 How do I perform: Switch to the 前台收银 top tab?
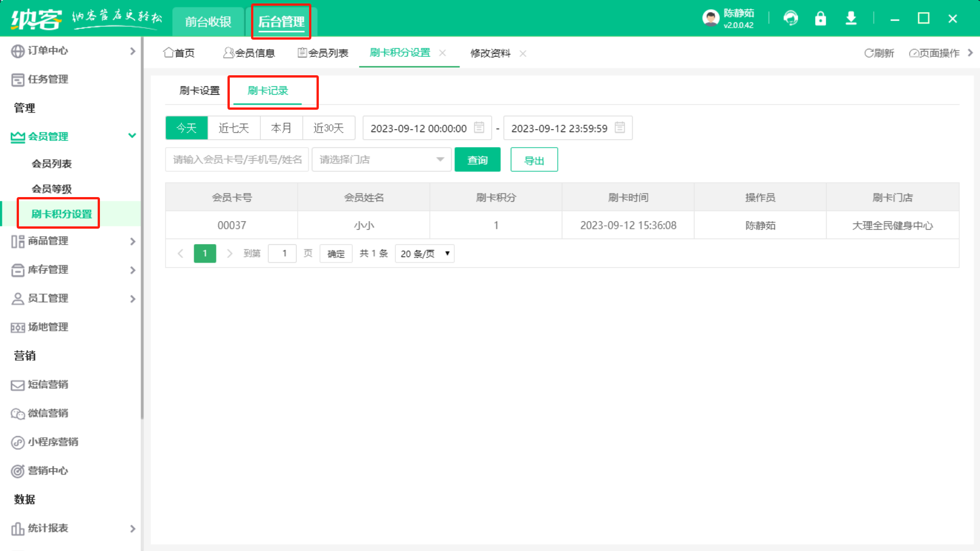(x=208, y=22)
